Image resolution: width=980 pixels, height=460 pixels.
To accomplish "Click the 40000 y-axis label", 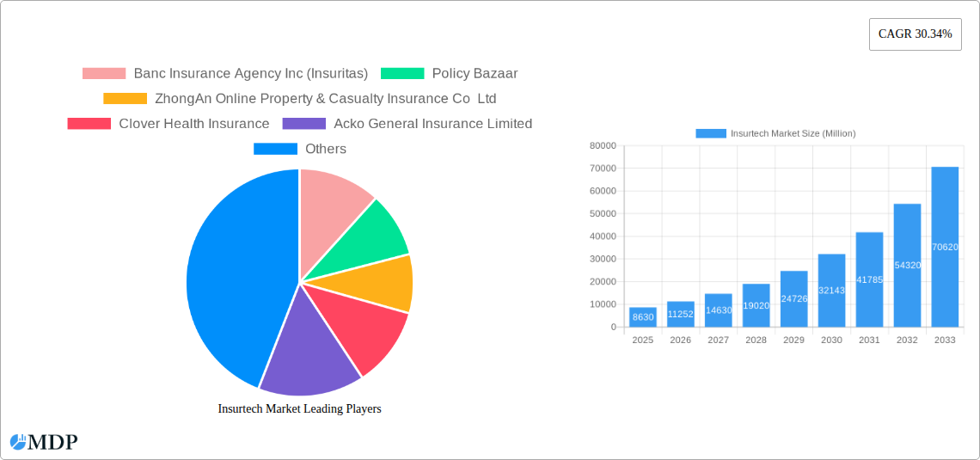I will [x=603, y=236].
